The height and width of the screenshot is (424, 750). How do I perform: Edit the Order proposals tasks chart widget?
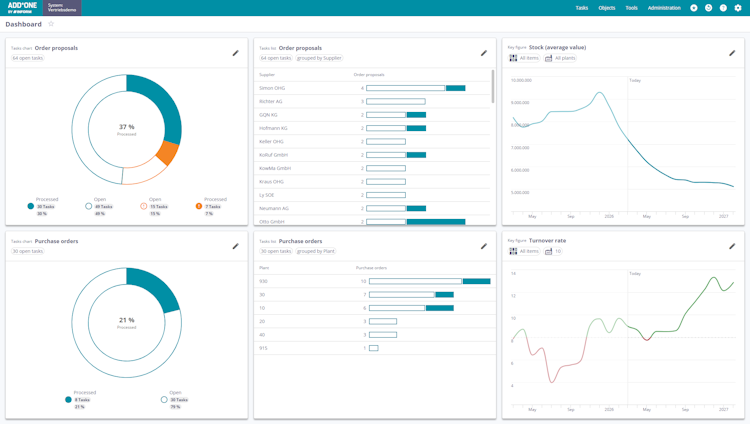(235, 53)
